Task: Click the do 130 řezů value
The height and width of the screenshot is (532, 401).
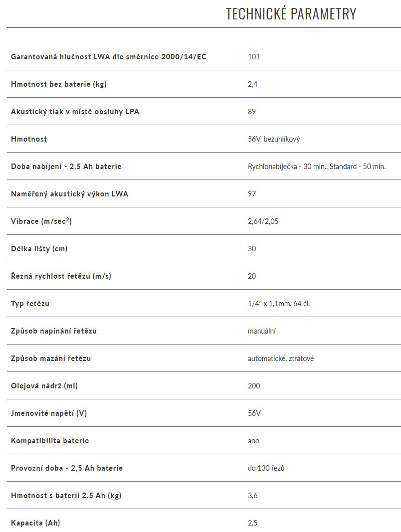Action: (x=266, y=468)
